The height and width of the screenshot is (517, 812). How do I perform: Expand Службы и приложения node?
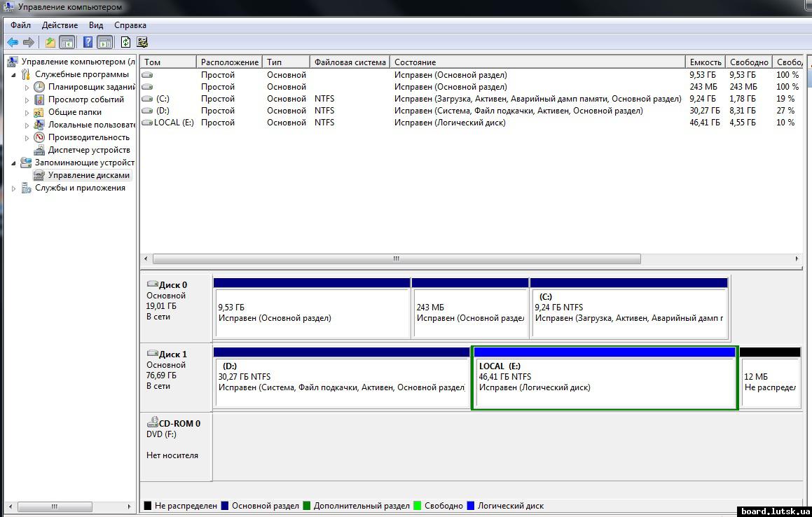pyautogui.click(x=15, y=188)
